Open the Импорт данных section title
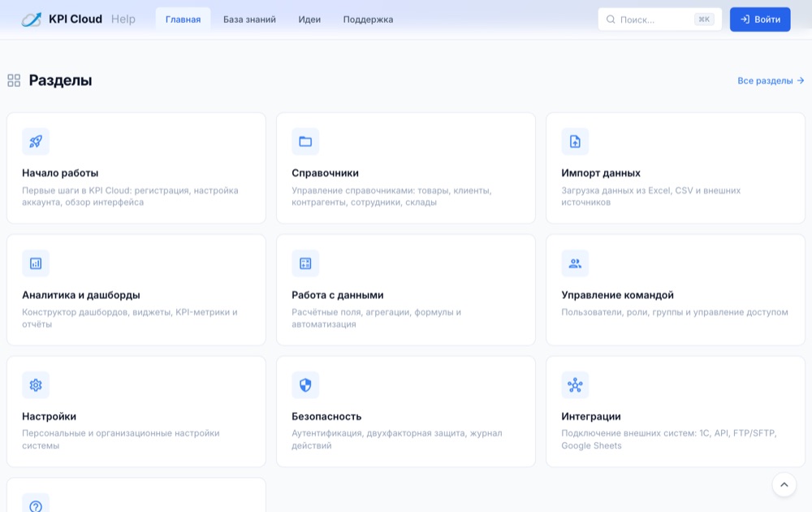 (601, 173)
